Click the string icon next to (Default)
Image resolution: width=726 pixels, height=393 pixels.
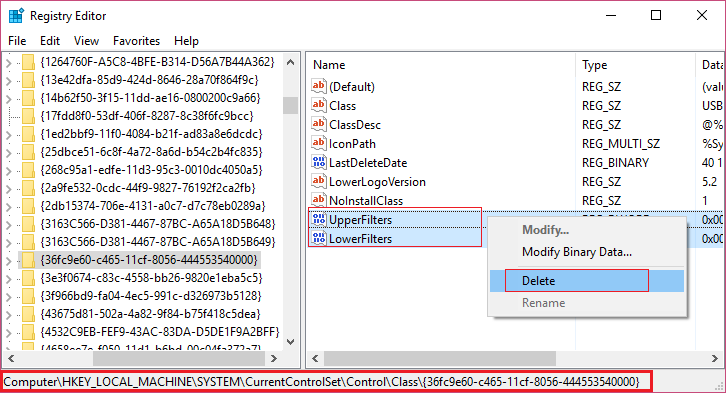tap(319, 86)
